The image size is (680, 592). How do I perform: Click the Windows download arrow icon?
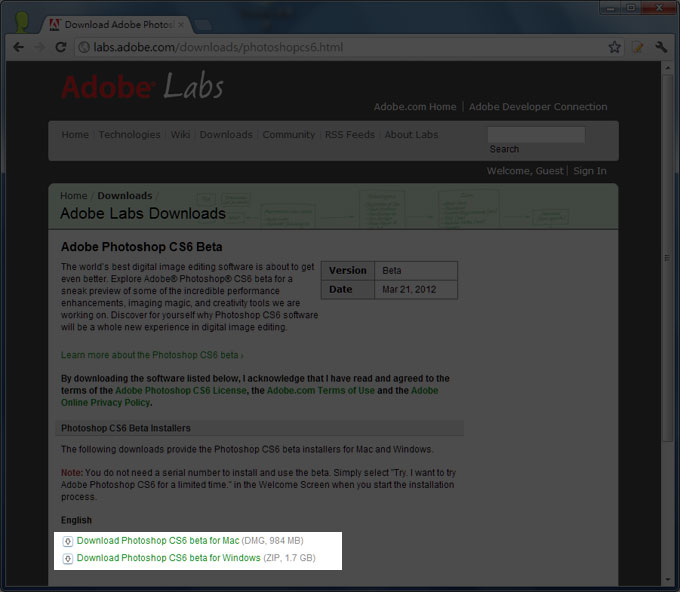coord(68,559)
